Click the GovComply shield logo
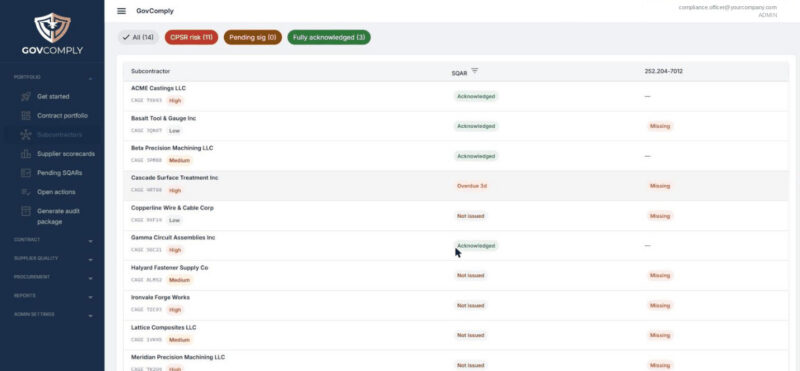The image size is (800, 371). coord(52,28)
